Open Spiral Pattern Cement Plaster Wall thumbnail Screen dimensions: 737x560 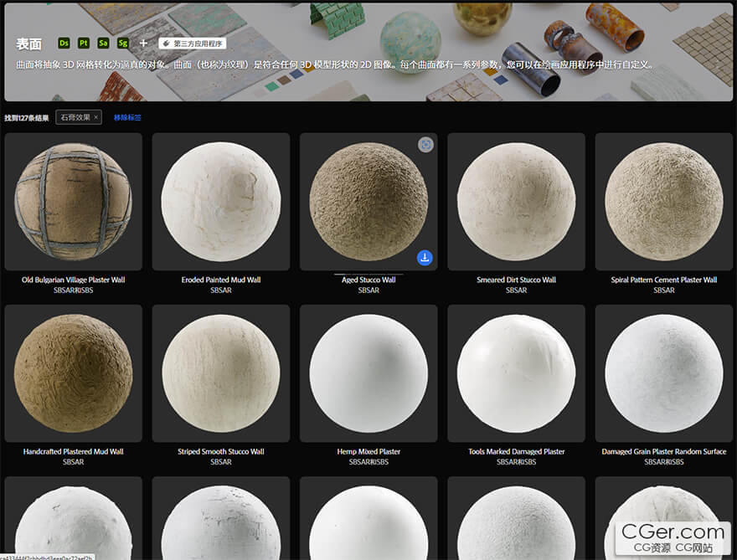coord(663,202)
